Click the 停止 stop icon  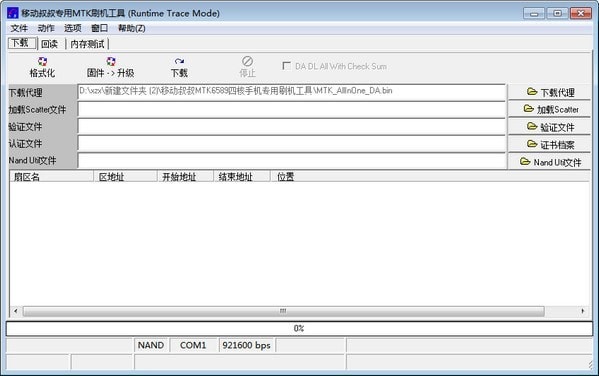[x=247, y=67]
